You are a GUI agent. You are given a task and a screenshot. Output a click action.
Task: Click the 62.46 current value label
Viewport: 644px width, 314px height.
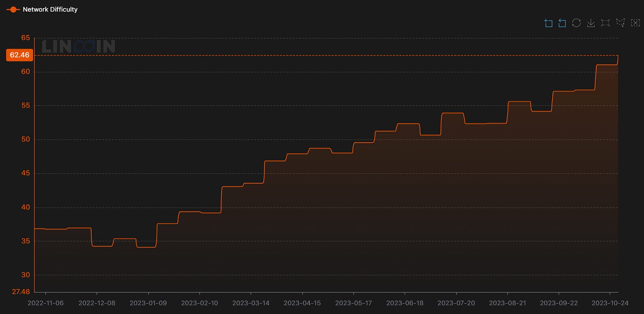click(19, 55)
